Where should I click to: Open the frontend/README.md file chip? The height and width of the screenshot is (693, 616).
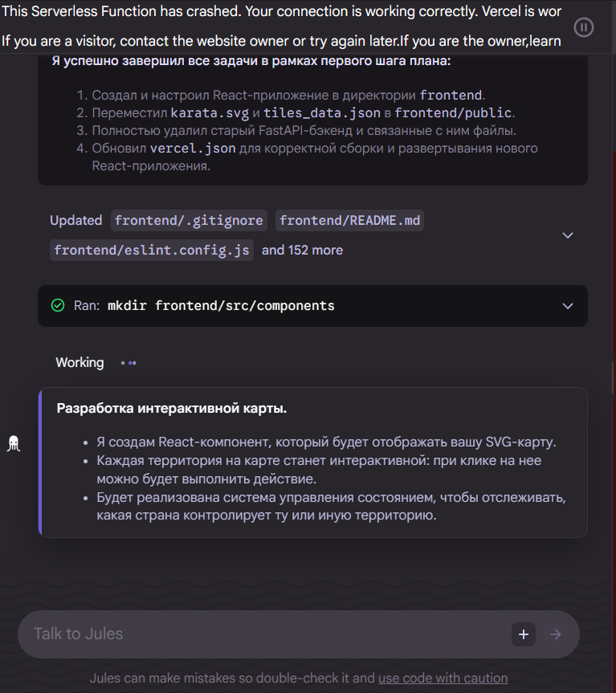tap(349, 220)
